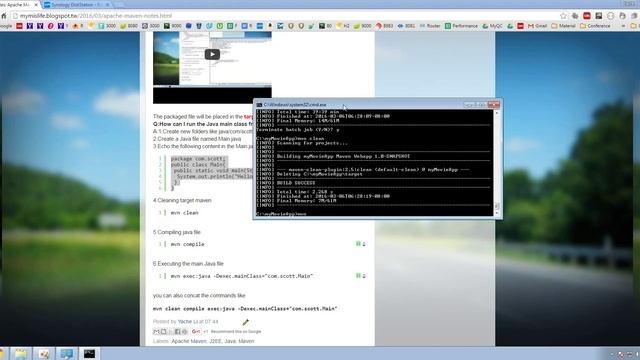This screenshot has height=360, width=640.
Task: Click green view-source icon beside 'mvn exec:java'
Action: point(358,276)
